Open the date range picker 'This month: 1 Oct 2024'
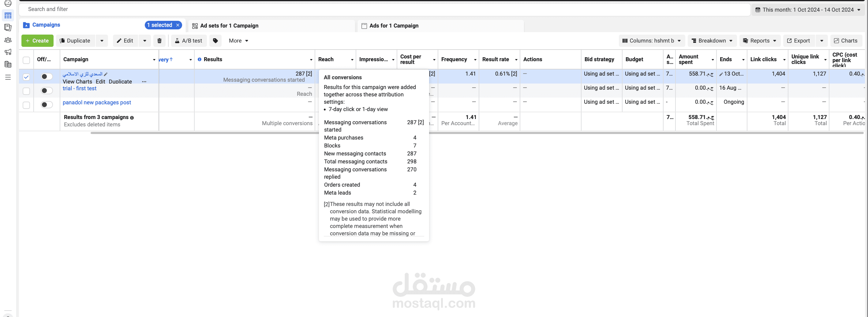Viewport: 868px width, 317px height. pyautogui.click(x=808, y=10)
